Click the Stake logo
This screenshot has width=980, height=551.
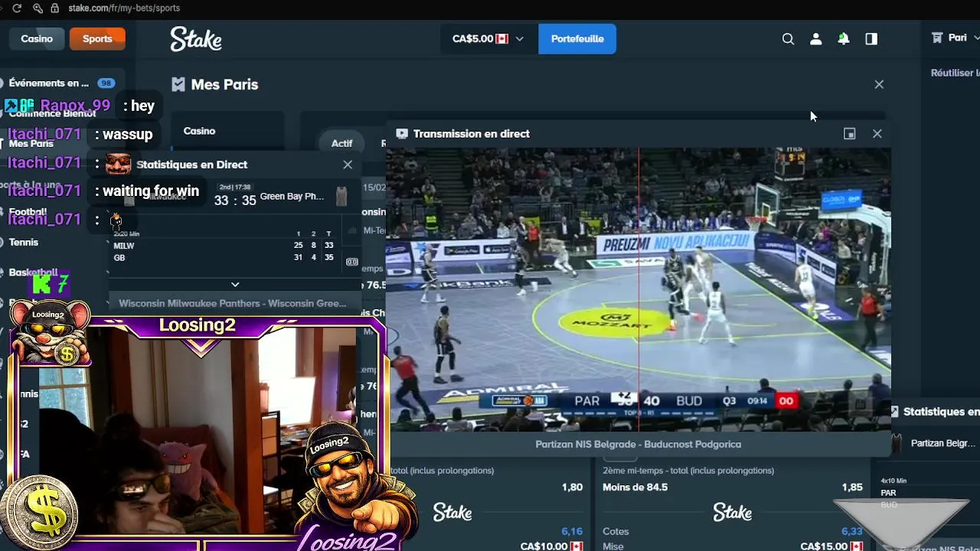196,39
